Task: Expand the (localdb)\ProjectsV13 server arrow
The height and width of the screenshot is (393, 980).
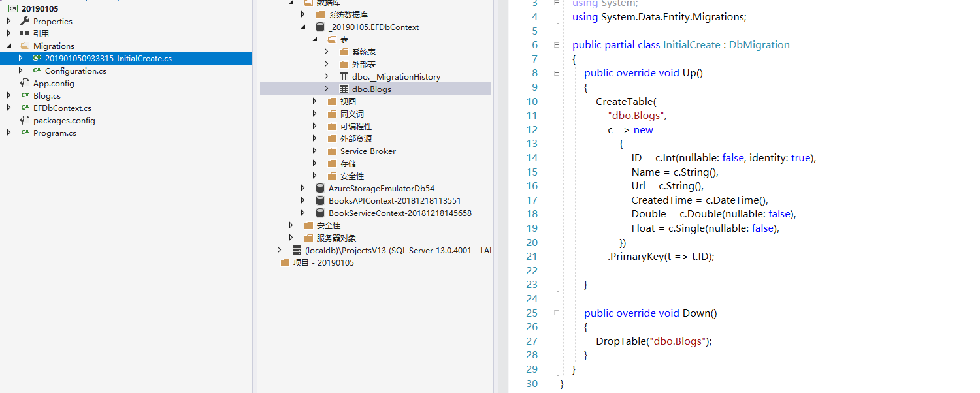Action: (280, 250)
